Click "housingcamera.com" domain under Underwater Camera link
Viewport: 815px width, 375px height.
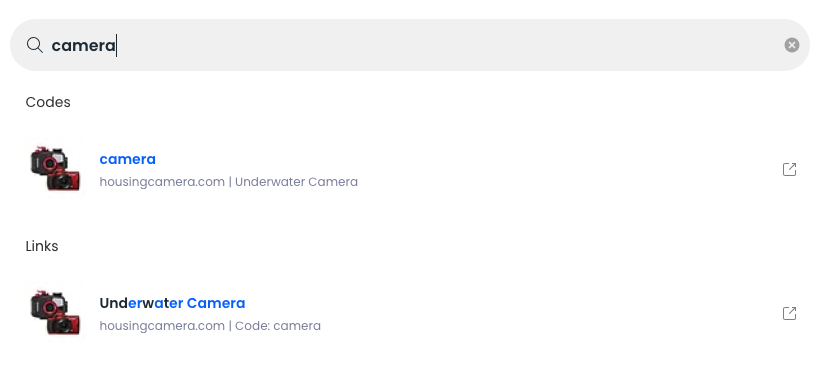tap(162, 326)
